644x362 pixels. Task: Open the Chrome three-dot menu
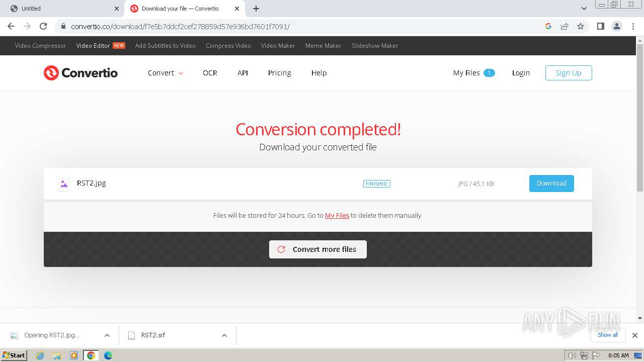click(632, 26)
